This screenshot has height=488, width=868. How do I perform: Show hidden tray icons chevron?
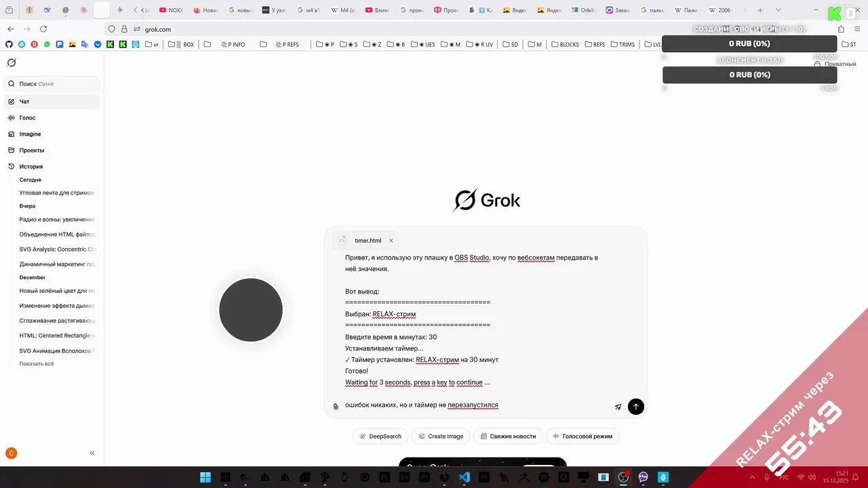(751, 477)
